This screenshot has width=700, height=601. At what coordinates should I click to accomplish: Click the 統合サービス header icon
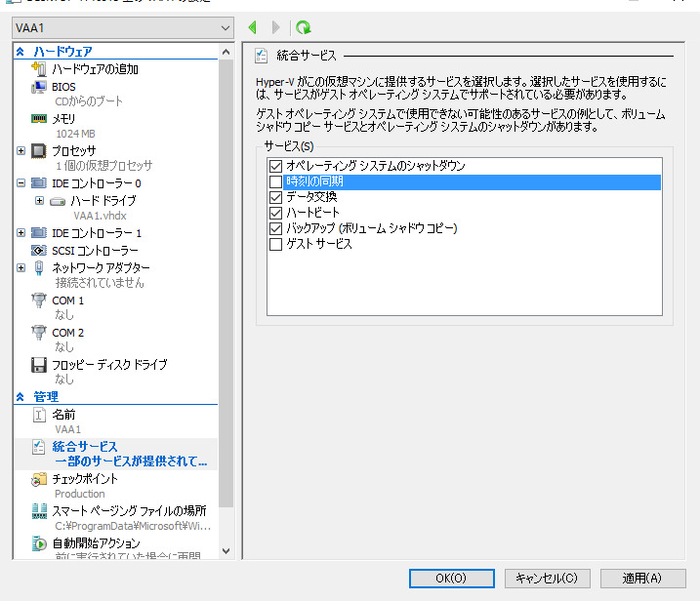pyautogui.click(x=262, y=56)
